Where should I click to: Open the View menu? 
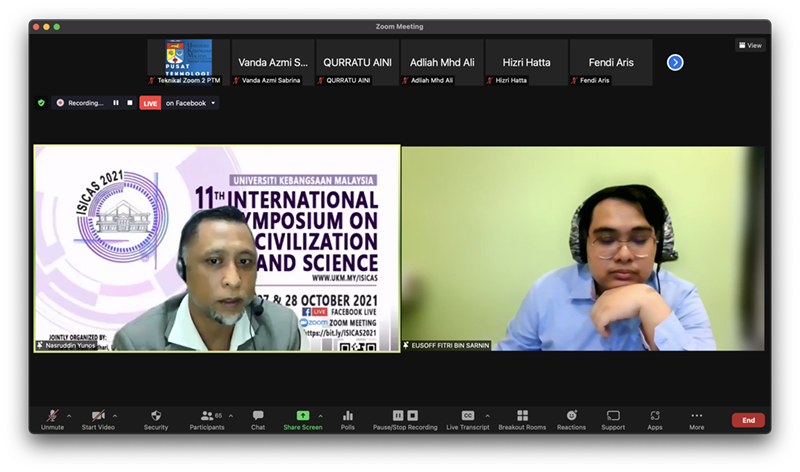point(749,45)
